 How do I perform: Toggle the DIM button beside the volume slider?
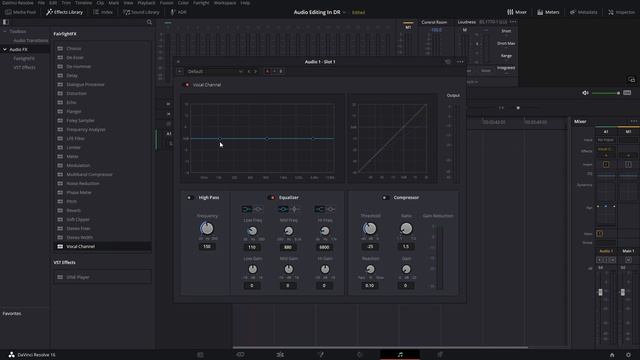point(627,93)
